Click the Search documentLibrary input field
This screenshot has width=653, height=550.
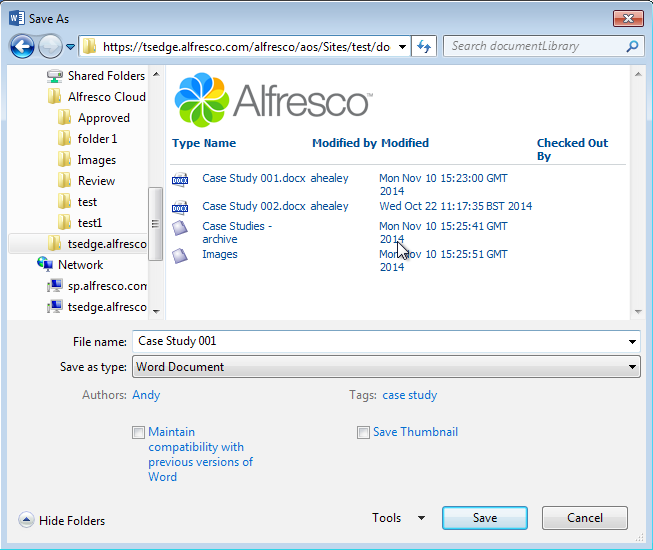535,46
